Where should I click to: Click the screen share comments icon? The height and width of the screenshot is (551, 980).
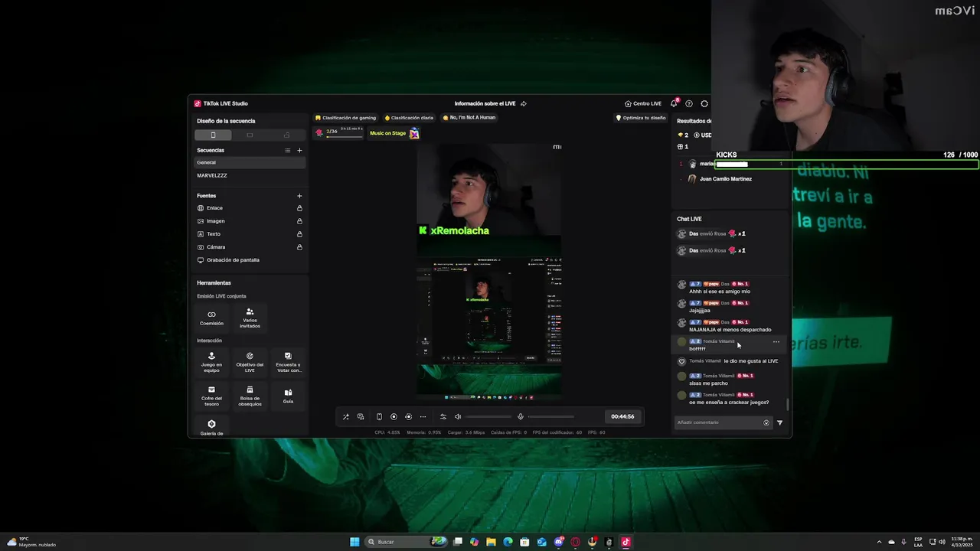(x=361, y=416)
